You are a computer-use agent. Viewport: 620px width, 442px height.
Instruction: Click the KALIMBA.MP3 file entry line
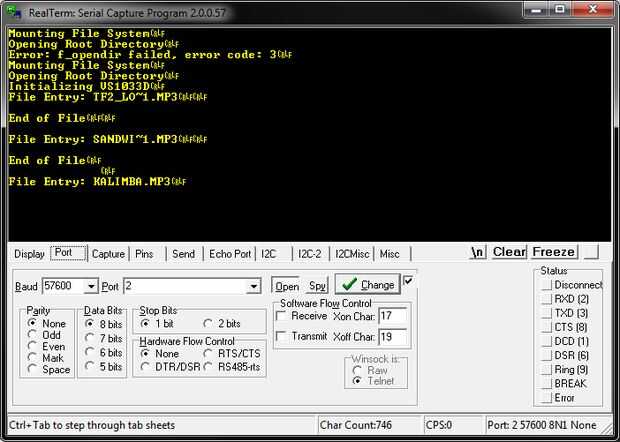pyautogui.click(x=97, y=181)
